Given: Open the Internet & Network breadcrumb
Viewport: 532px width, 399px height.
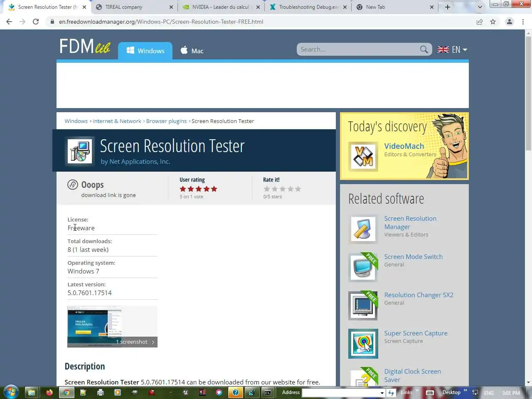Looking at the screenshot, I should 117,121.
